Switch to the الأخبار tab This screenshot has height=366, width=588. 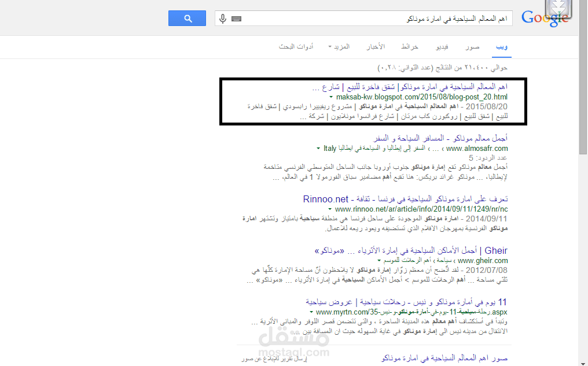[x=376, y=47]
